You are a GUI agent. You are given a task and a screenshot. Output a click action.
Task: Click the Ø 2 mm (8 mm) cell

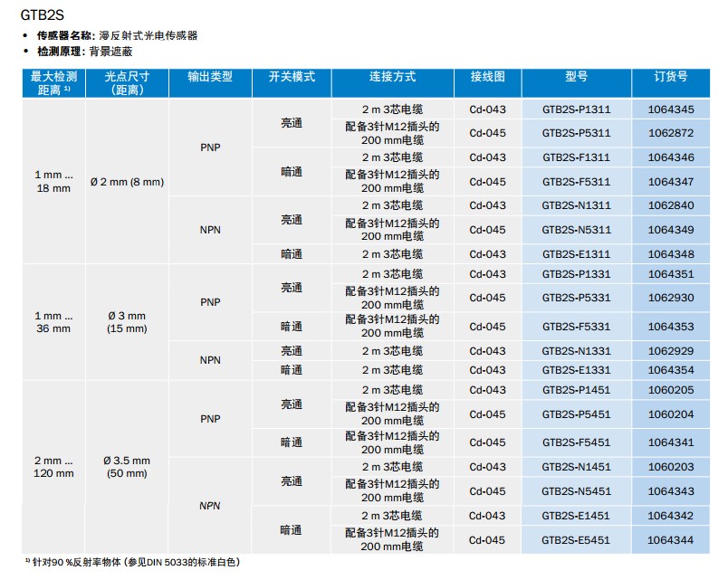(x=127, y=183)
